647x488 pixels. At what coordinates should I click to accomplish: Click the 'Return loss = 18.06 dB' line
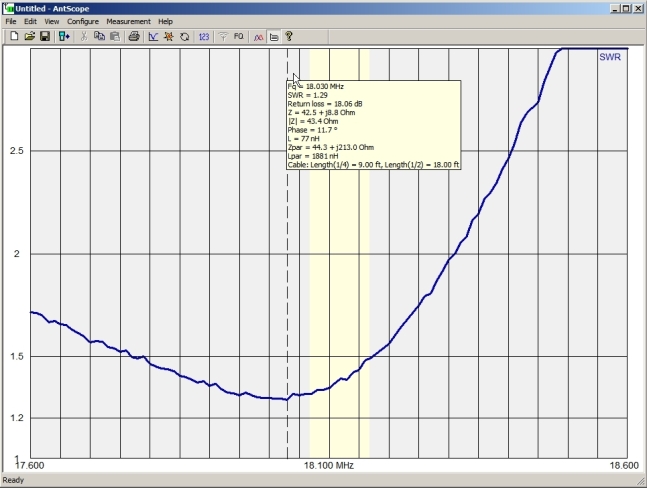[325, 104]
